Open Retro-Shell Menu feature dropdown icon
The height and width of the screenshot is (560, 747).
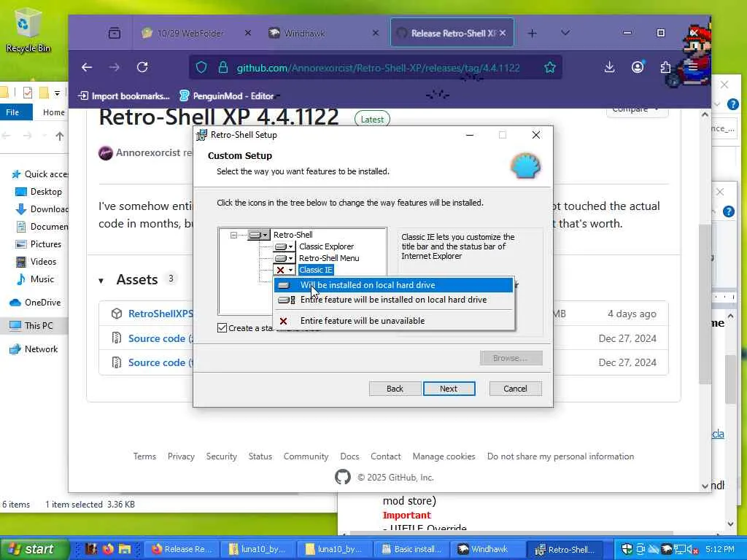(x=285, y=258)
